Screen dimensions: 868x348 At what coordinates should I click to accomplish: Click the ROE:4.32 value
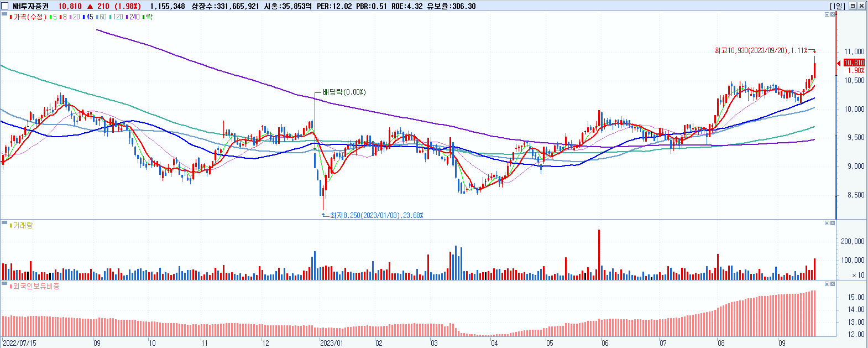click(407, 6)
